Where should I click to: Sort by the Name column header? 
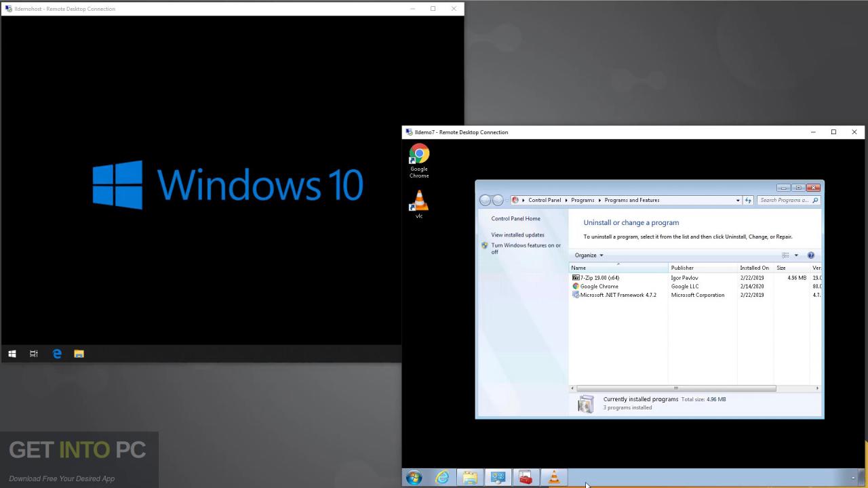point(618,268)
